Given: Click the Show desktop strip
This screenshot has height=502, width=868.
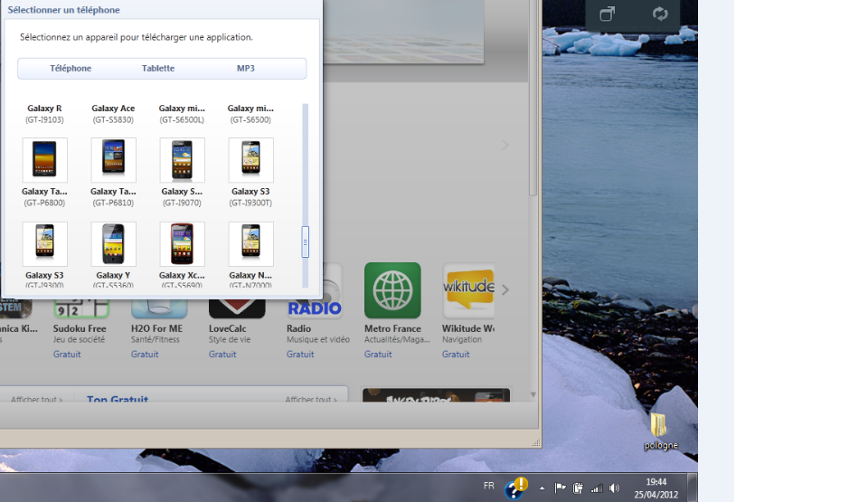Looking at the screenshot, I should coord(693,488).
